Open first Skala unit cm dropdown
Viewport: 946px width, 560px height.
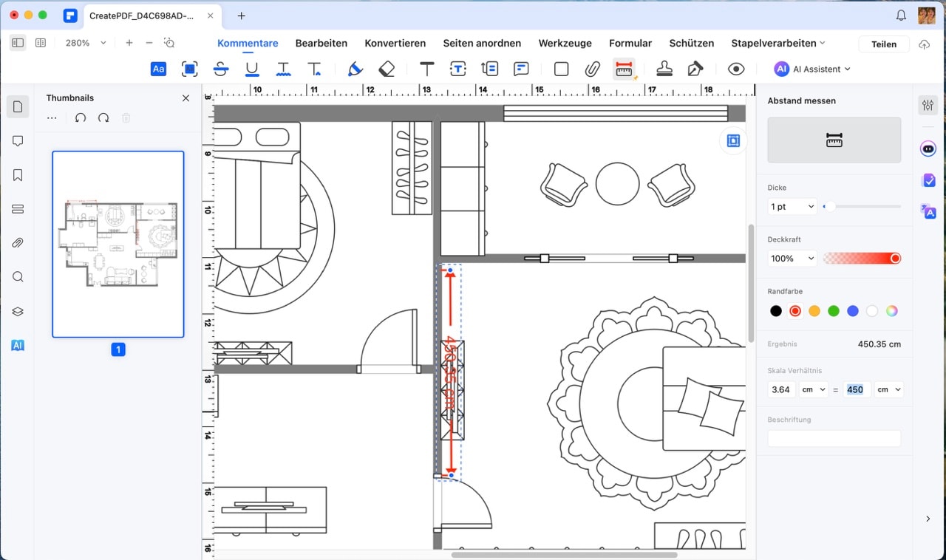[x=814, y=389]
